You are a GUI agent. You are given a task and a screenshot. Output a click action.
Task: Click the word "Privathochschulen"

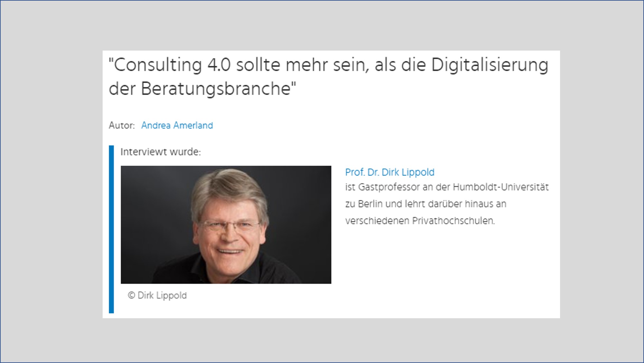[x=453, y=221]
